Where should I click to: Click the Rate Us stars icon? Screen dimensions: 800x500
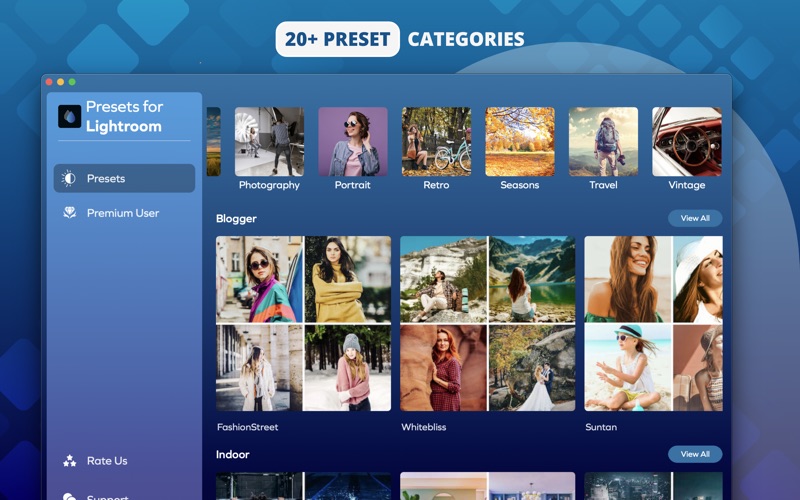click(69, 461)
